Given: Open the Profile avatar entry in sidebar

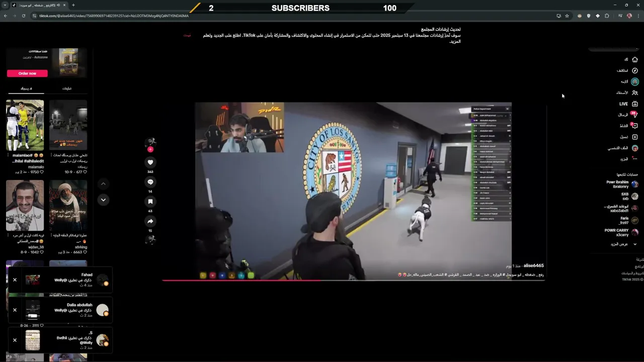Looking at the screenshot, I should pos(635,148).
